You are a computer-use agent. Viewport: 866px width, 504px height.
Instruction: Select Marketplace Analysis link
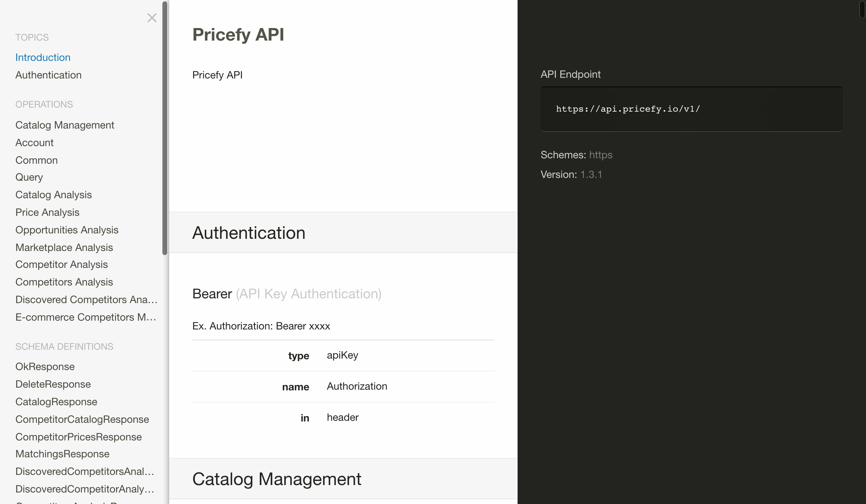(64, 247)
